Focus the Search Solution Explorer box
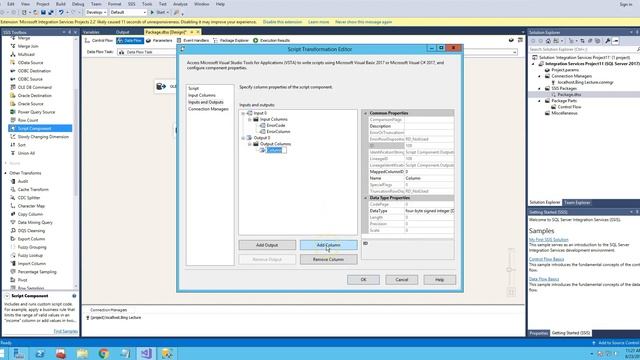Screen dimensions: 640x360 pyautogui.click(x=582, y=49)
